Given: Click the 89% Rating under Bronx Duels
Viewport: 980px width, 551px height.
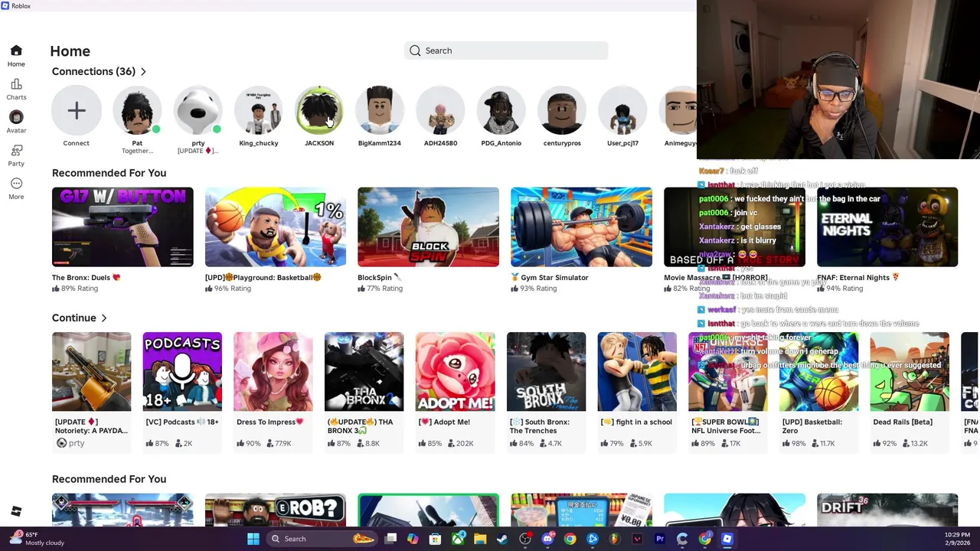Looking at the screenshot, I should click(75, 289).
